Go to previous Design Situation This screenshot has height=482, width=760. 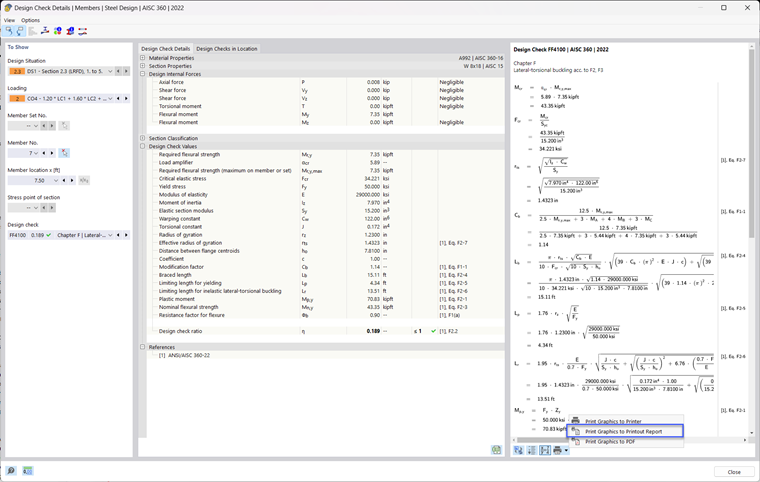(x=118, y=71)
